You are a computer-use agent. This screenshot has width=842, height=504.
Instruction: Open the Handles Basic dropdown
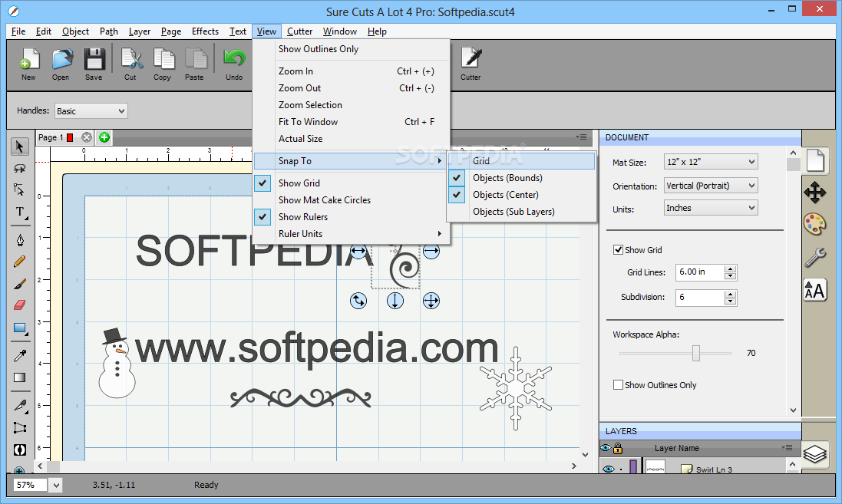coord(91,111)
